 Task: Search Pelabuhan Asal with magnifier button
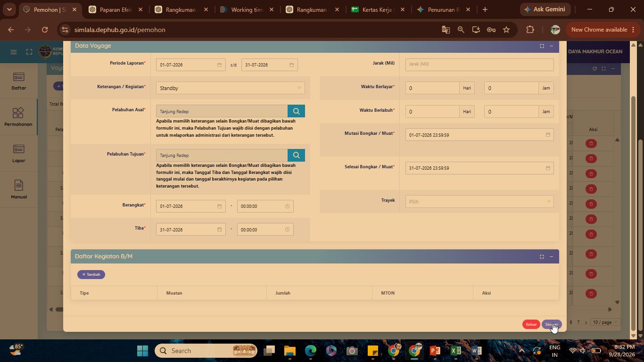pos(296,111)
